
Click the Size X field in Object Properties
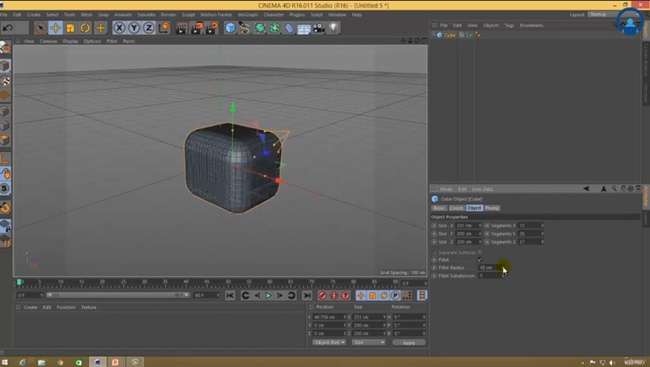(x=467, y=226)
